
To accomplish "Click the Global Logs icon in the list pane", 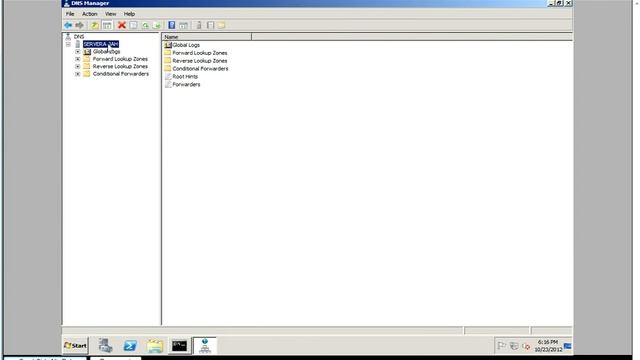I will tap(168, 45).
